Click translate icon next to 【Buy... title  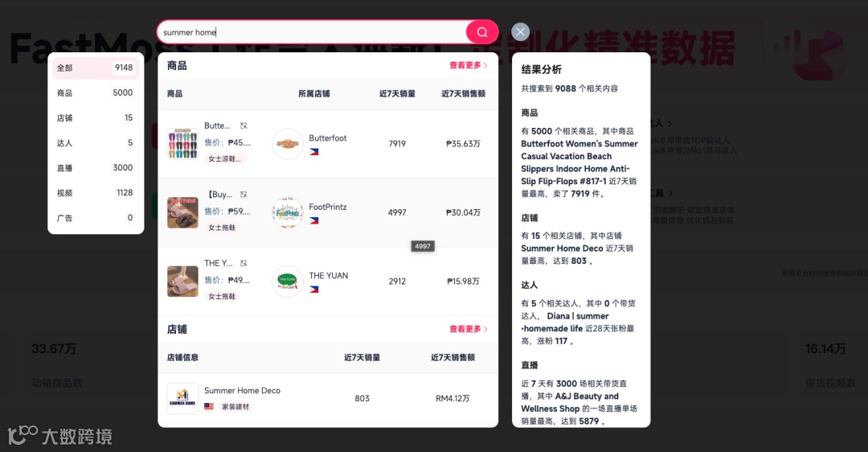click(x=244, y=195)
